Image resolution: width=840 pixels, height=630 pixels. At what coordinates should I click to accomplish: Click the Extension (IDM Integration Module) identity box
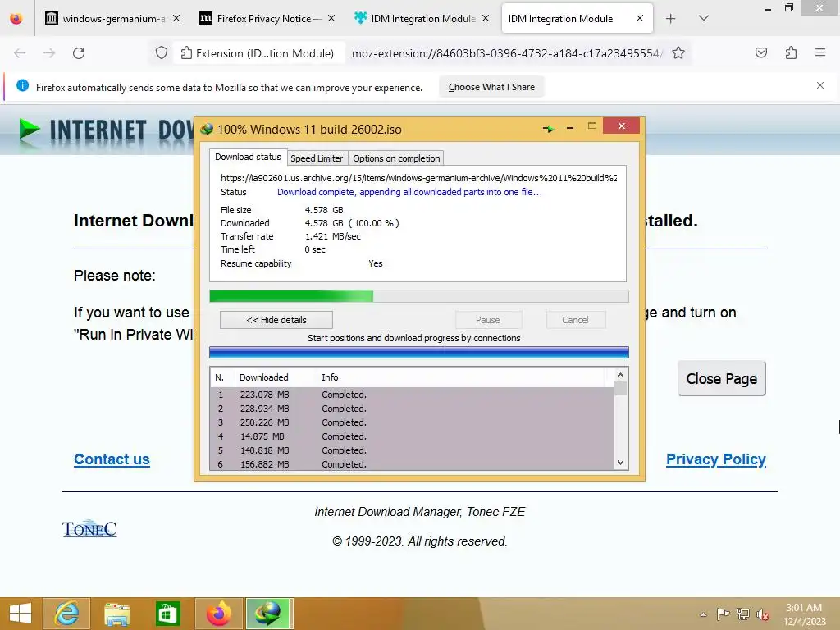tap(258, 53)
